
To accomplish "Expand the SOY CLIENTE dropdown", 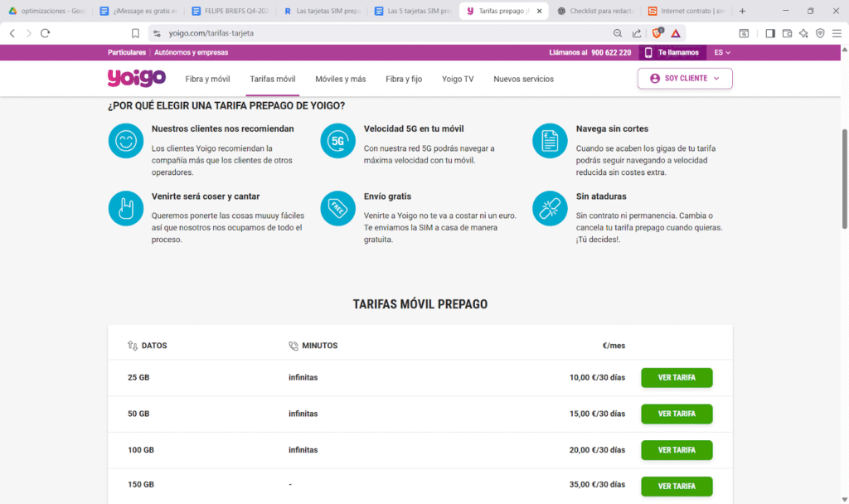I will coord(685,79).
